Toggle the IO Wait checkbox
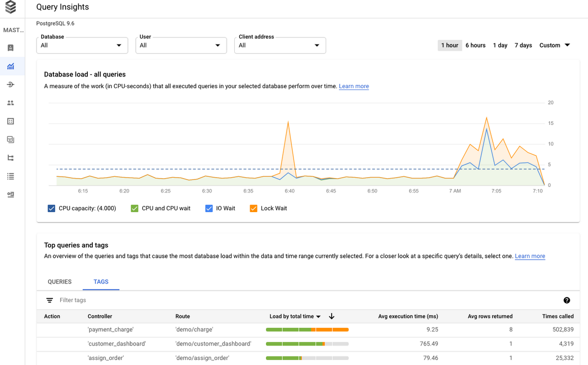The height and width of the screenshot is (365, 588). 209,209
